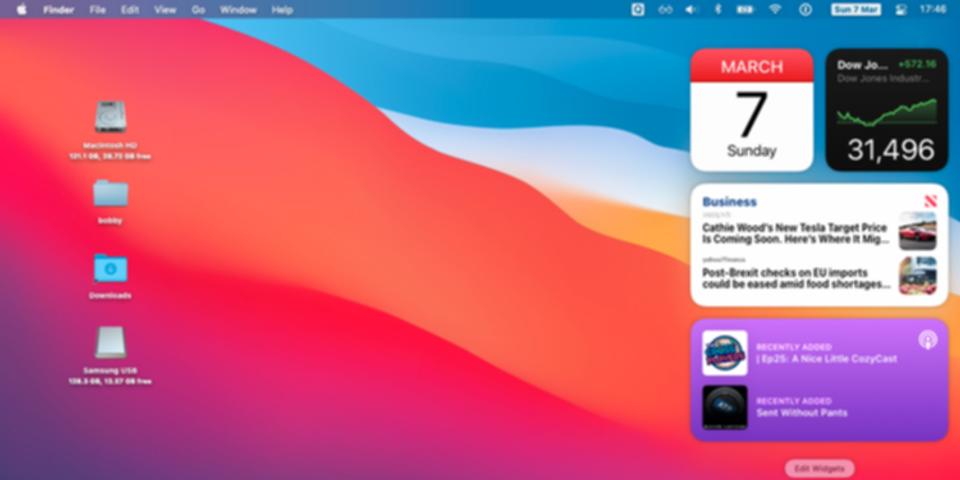Open the Window menu

[x=238, y=10]
